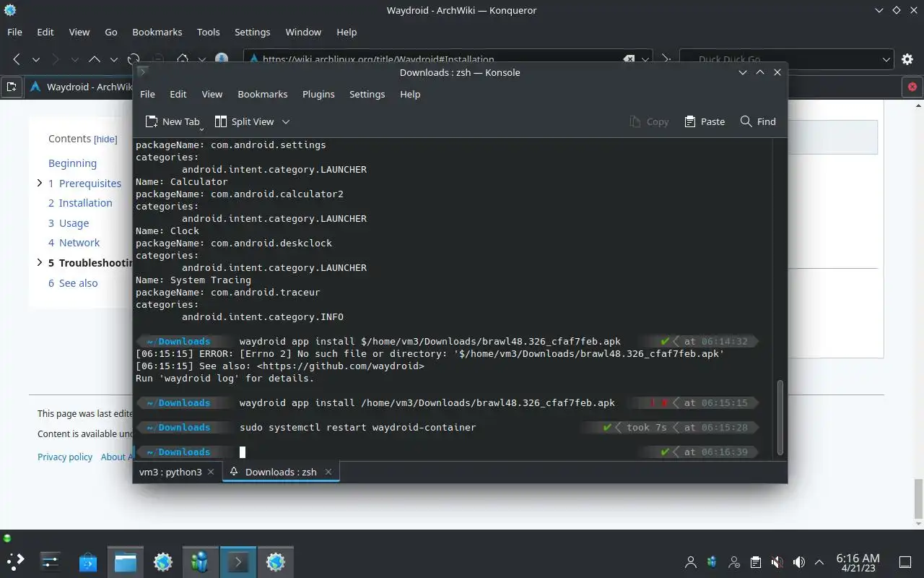Screen dimensions: 924x578
Task: Open Konqueror Tools menu
Action: (x=209, y=32)
